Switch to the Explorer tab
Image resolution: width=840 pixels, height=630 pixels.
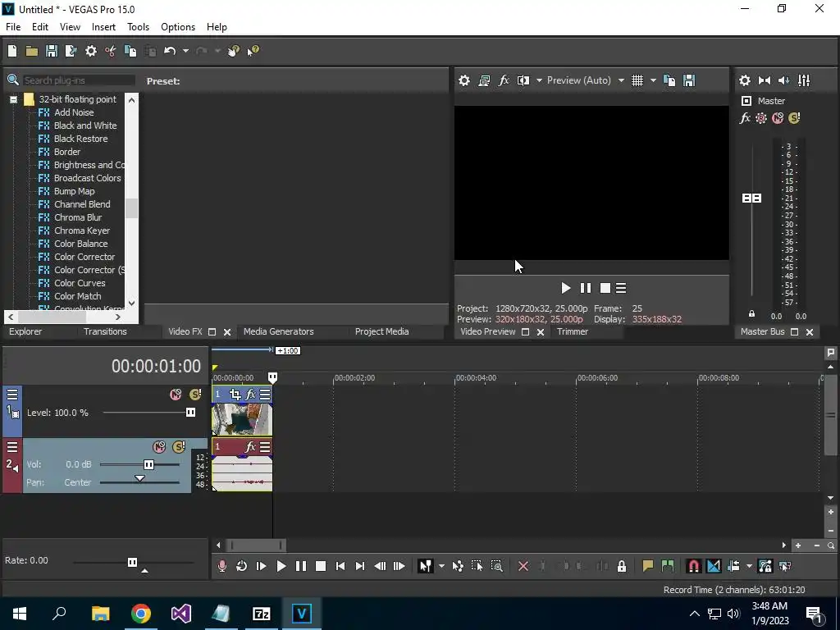pos(25,331)
